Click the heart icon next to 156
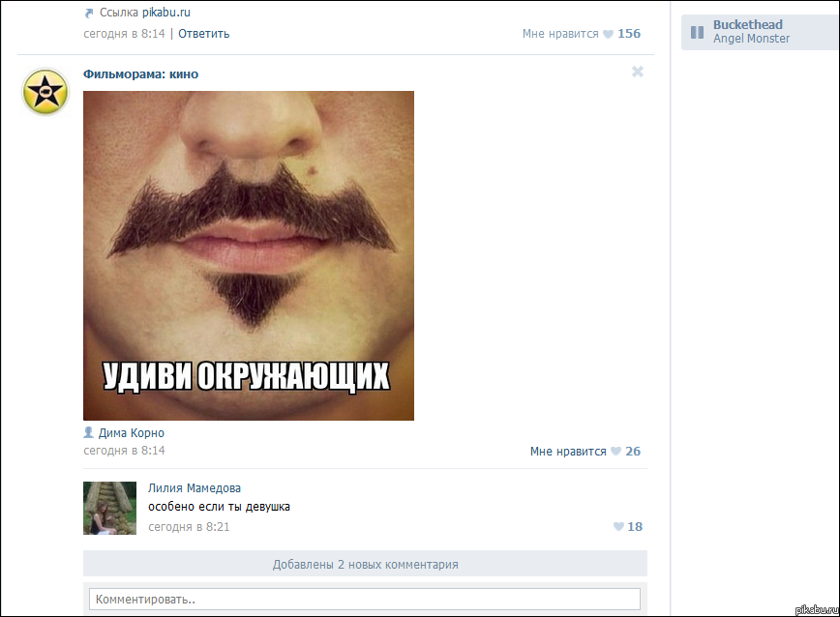Viewport: 840px width, 617px height. coord(608,34)
